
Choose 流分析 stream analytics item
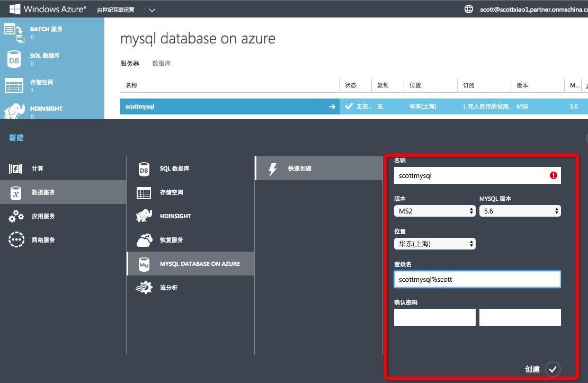(191, 287)
